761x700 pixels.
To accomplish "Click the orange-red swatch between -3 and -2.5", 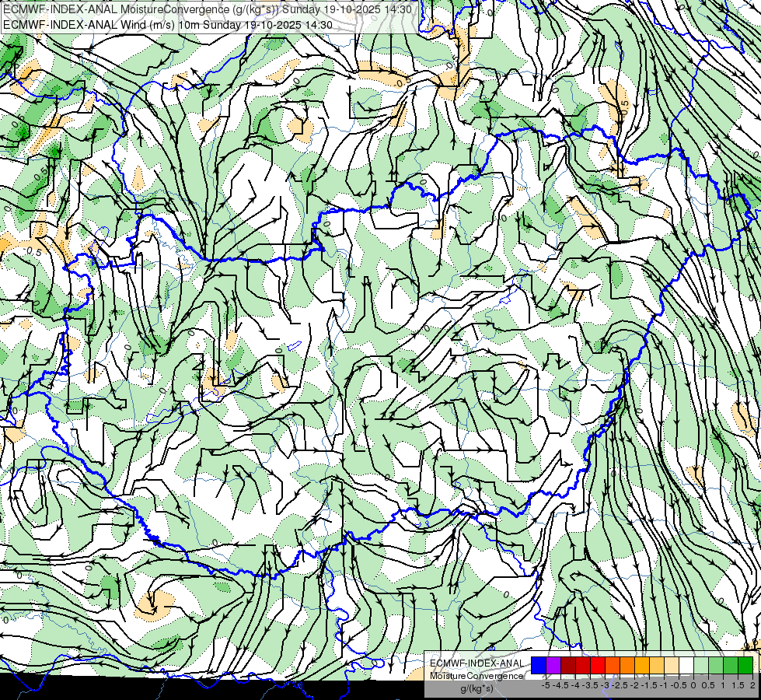I will (x=613, y=665).
